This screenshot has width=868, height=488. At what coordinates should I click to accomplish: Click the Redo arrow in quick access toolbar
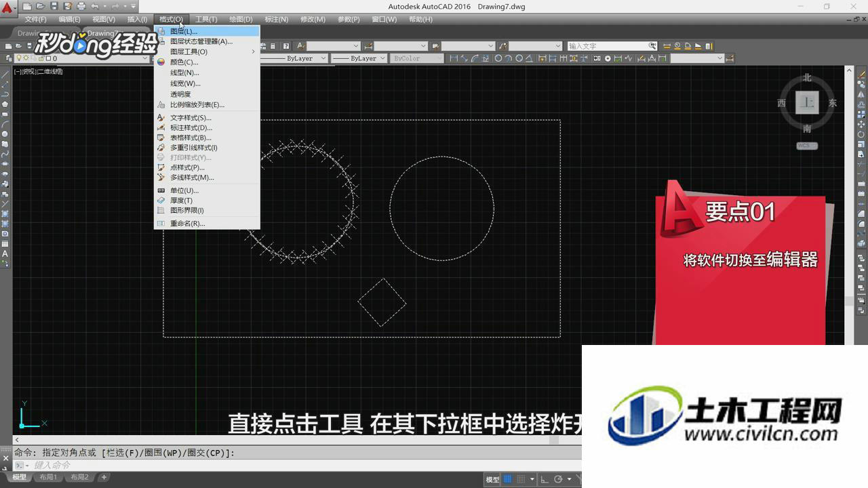(115, 6)
